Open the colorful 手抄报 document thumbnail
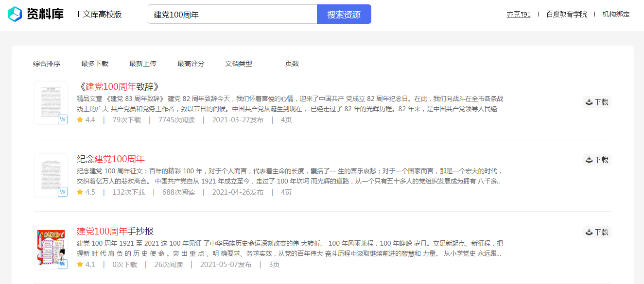Image resolution: width=644 pixels, height=284 pixels. pyautogui.click(x=51, y=247)
